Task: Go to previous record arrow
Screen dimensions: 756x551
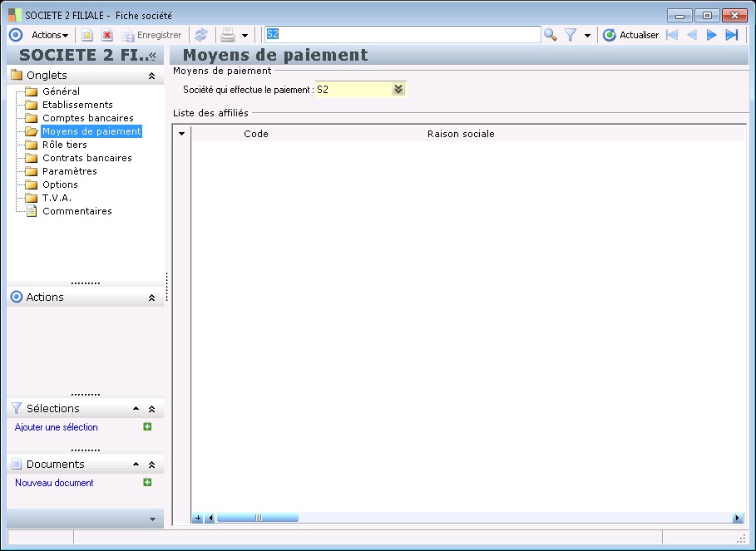Action: (692, 35)
